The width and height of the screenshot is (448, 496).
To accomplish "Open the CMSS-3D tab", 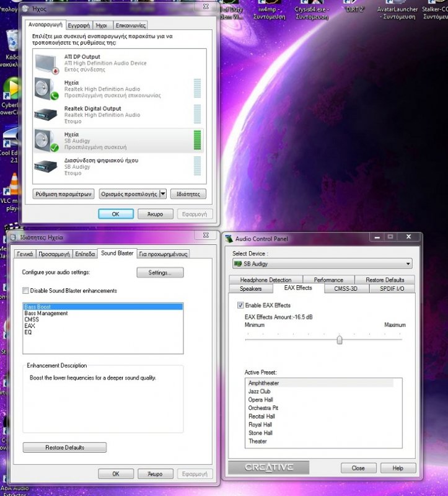I will (x=346, y=288).
